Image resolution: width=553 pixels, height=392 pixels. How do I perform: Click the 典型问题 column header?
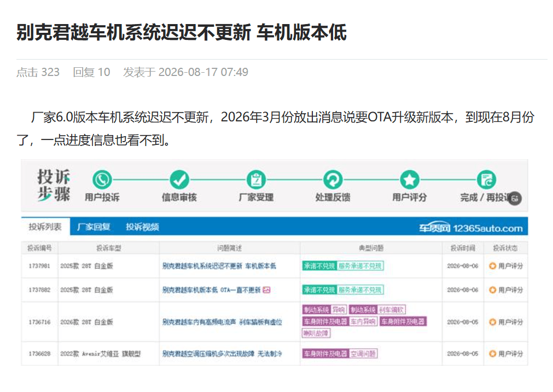371,248
